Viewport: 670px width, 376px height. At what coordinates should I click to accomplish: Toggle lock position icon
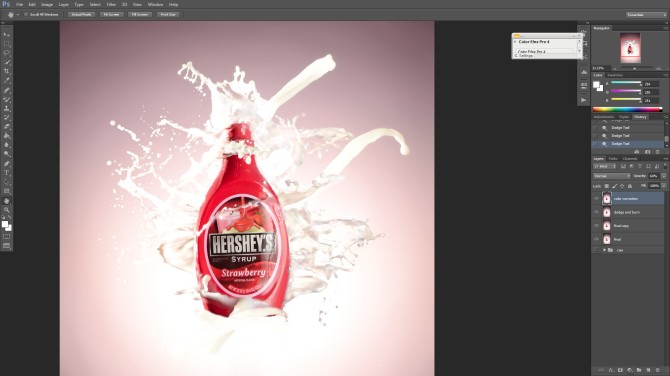tap(622, 186)
